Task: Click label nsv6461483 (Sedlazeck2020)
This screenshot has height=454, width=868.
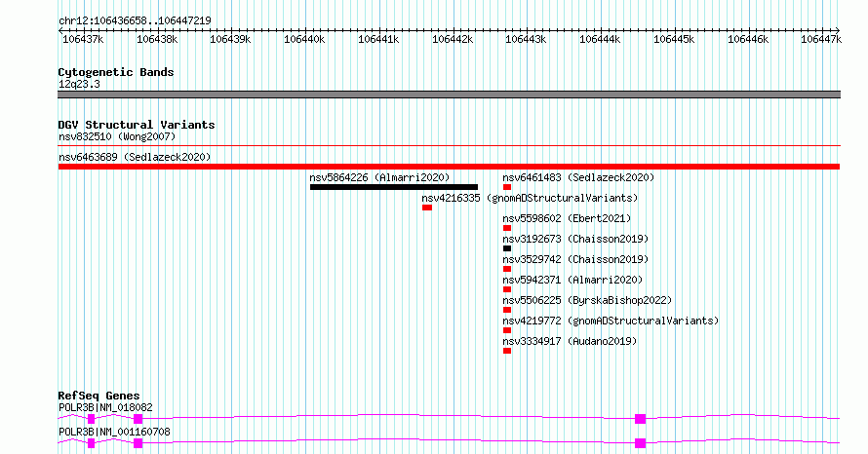Action: [578, 177]
